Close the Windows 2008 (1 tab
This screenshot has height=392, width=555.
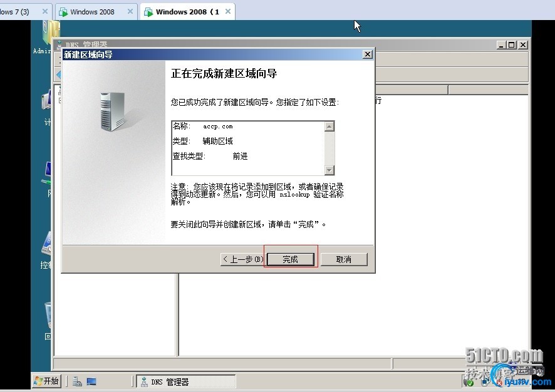[228, 11]
